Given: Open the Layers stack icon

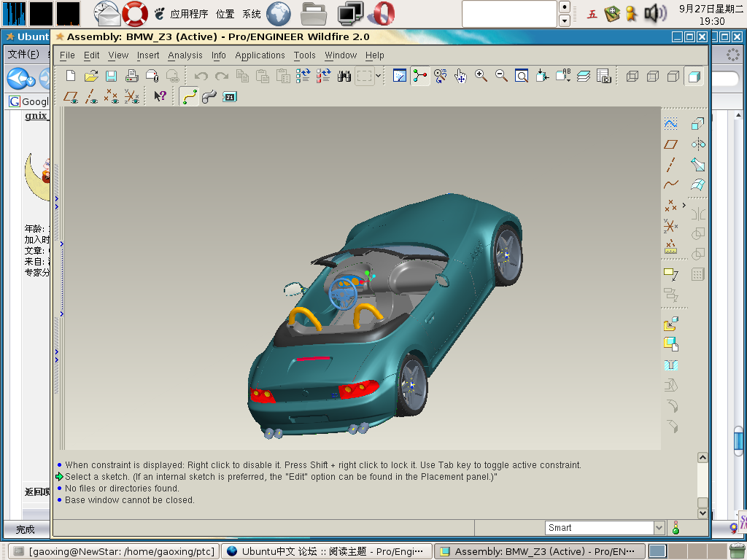Looking at the screenshot, I should point(584,76).
